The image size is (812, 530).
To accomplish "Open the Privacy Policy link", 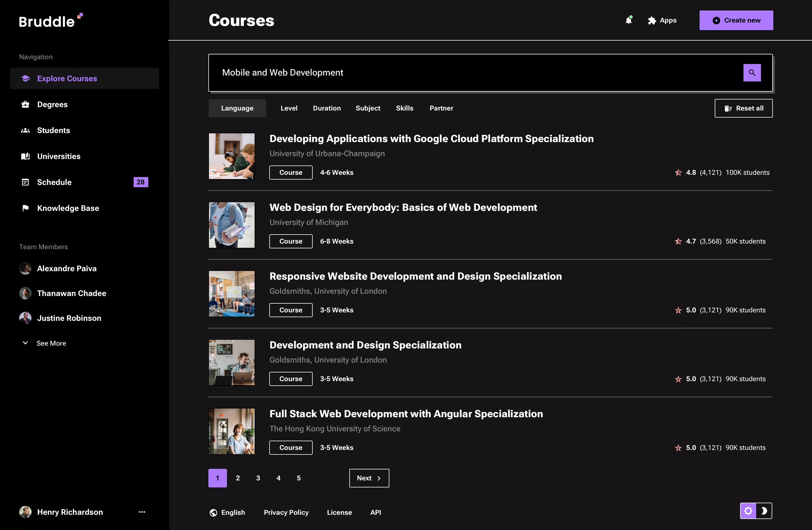I will tap(286, 512).
